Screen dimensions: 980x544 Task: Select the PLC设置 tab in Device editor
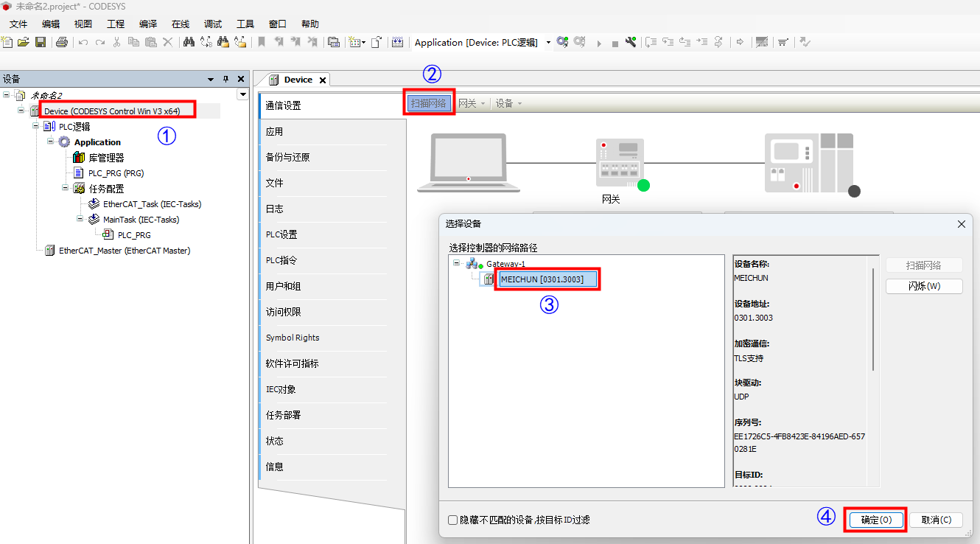click(x=281, y=234)
